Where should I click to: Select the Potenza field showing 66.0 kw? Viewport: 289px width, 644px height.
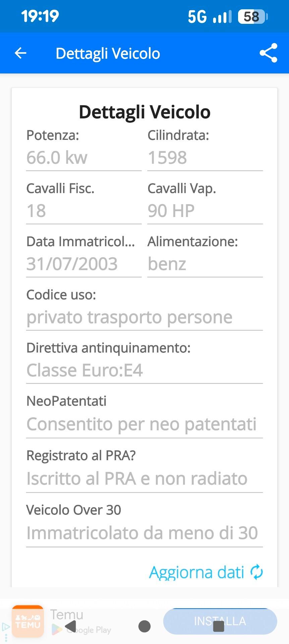(x=83, y=158)
